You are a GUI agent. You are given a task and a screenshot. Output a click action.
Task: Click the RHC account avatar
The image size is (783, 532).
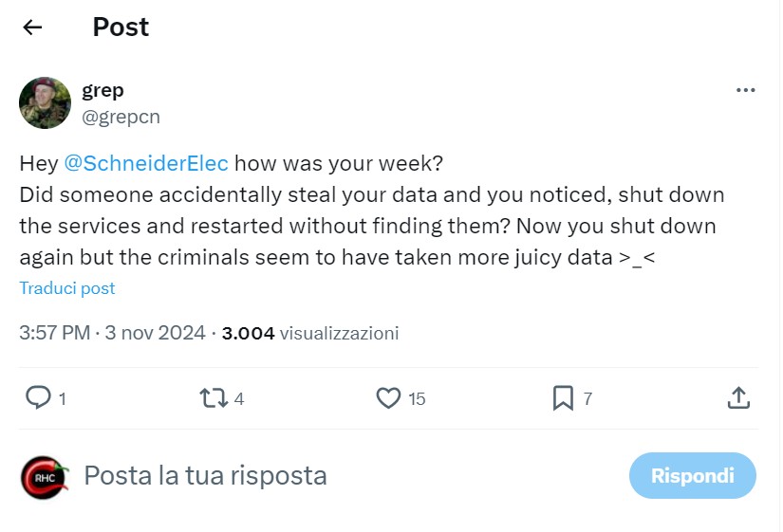46,475
